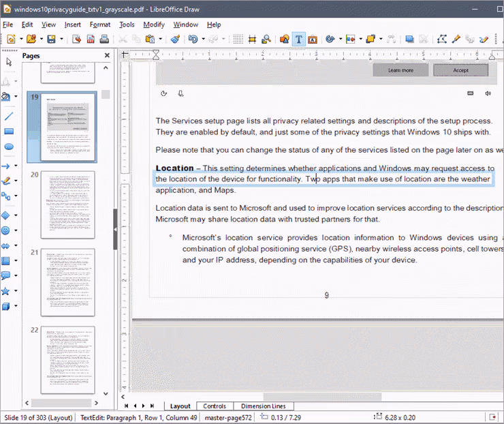Select the Flowchart shapes tool
This screenshot has width=504, height=424.
5,260
